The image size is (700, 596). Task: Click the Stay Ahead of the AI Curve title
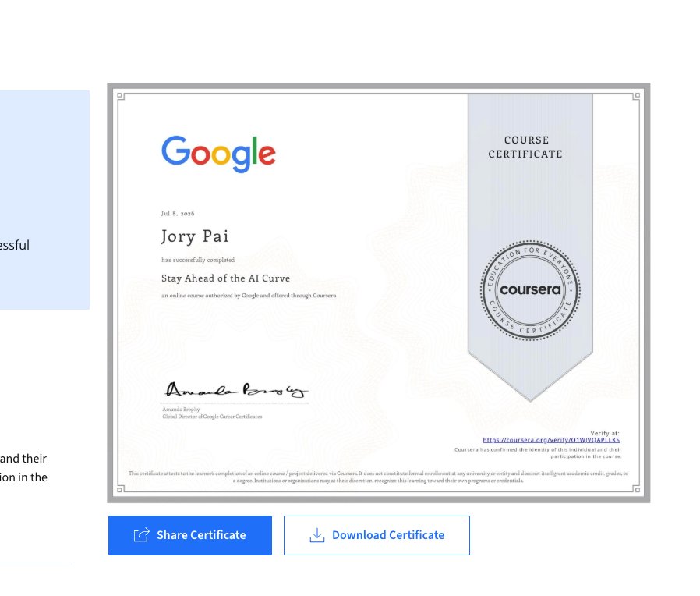[x=225, y=278]
